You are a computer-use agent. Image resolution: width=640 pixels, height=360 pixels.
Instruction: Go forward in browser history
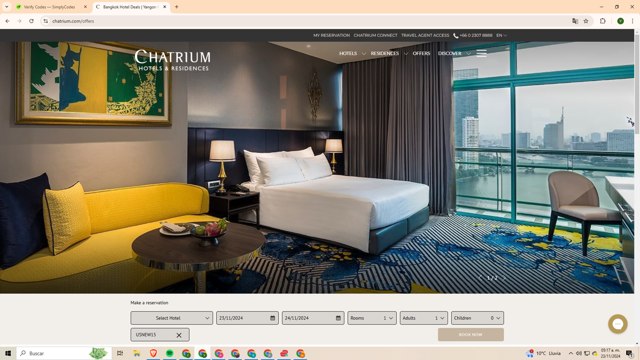coord(19,21)
